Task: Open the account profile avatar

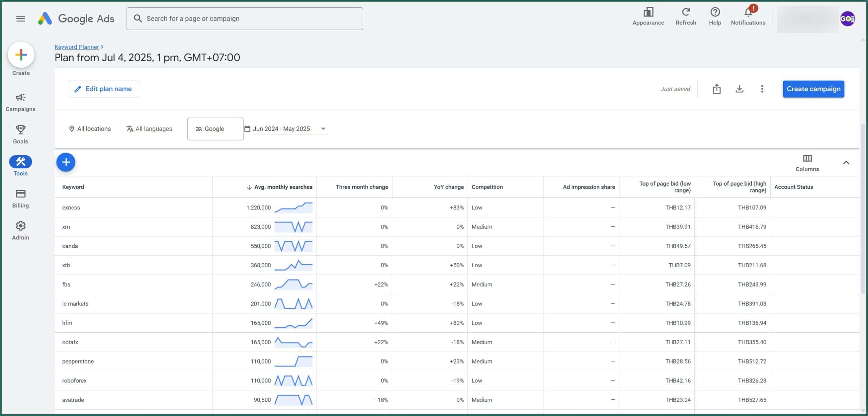Action: click(x=847, y=19)
